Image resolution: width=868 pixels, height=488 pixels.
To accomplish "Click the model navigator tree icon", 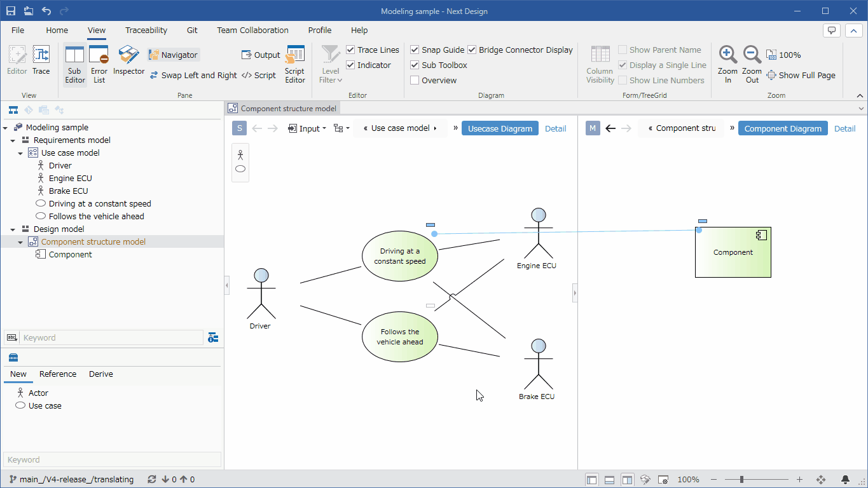I will [x=13, y=110].
